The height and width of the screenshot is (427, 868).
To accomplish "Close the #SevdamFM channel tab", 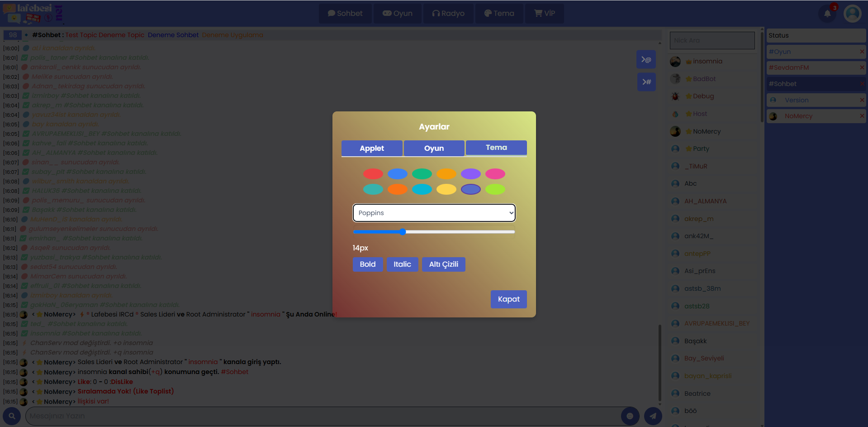I will tap(862, 67).
